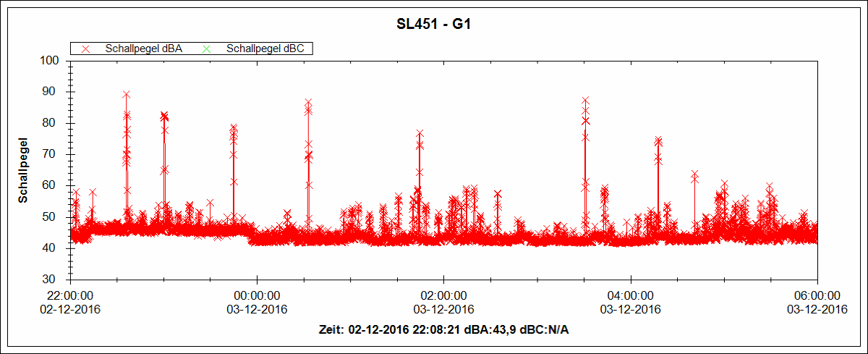Click the 22:00:00 time axis label

[70, 296]
